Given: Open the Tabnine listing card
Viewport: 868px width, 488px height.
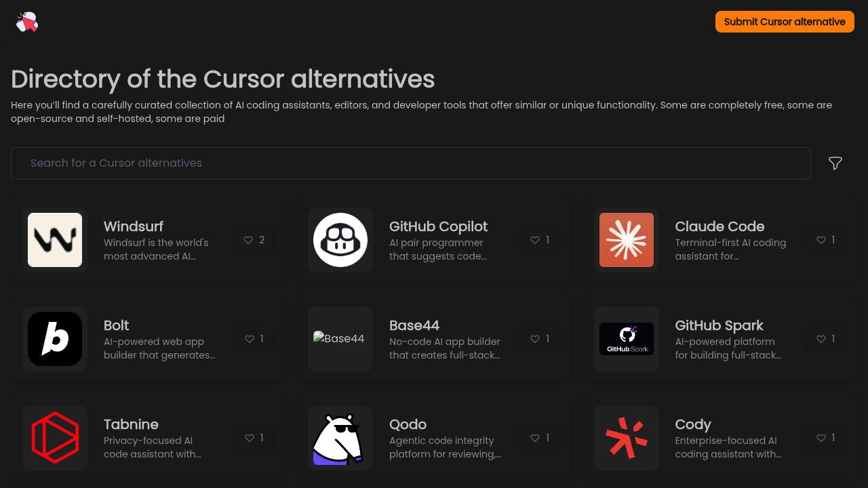Looking at the screenshot, I should coord(148,438).
